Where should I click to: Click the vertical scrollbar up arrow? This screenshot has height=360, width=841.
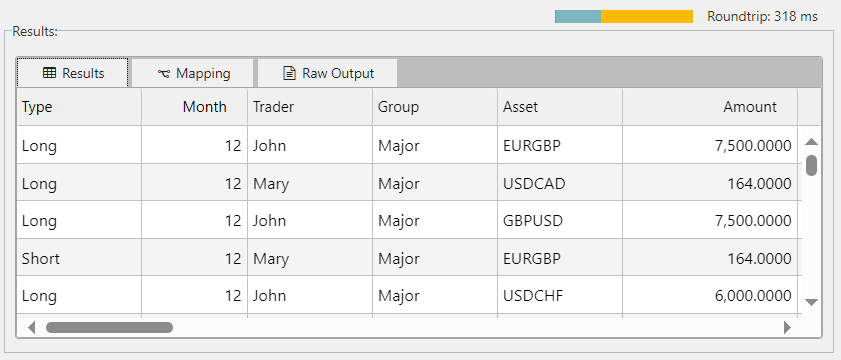[812, 142]
